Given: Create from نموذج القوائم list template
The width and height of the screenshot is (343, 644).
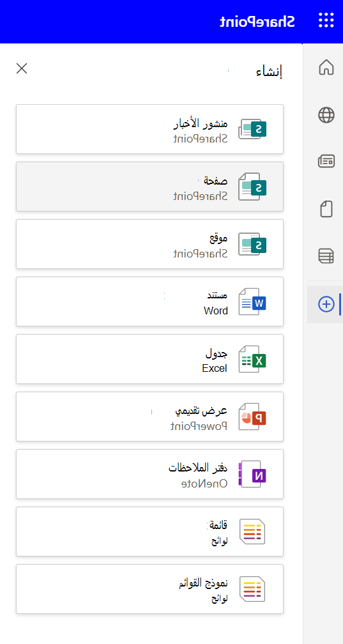Looking at the screenshot, I should [x=149, y=589].
